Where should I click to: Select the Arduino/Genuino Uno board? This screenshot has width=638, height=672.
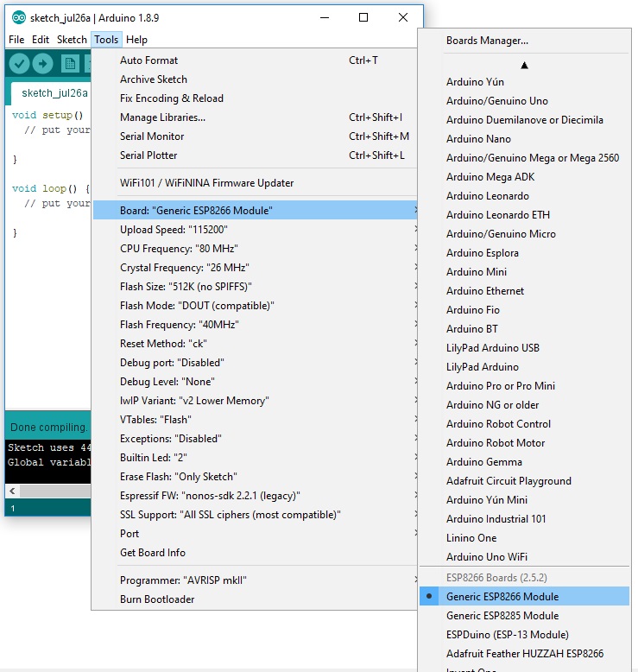[524, 101]
